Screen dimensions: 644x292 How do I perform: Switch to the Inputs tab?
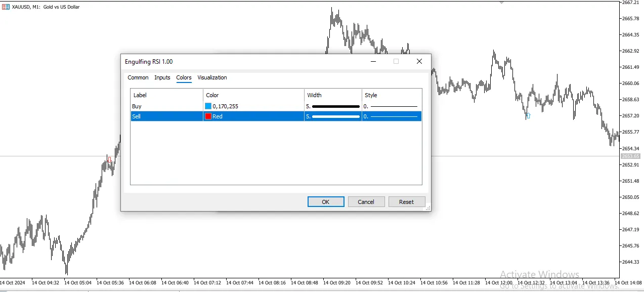[x=162, y=77]
